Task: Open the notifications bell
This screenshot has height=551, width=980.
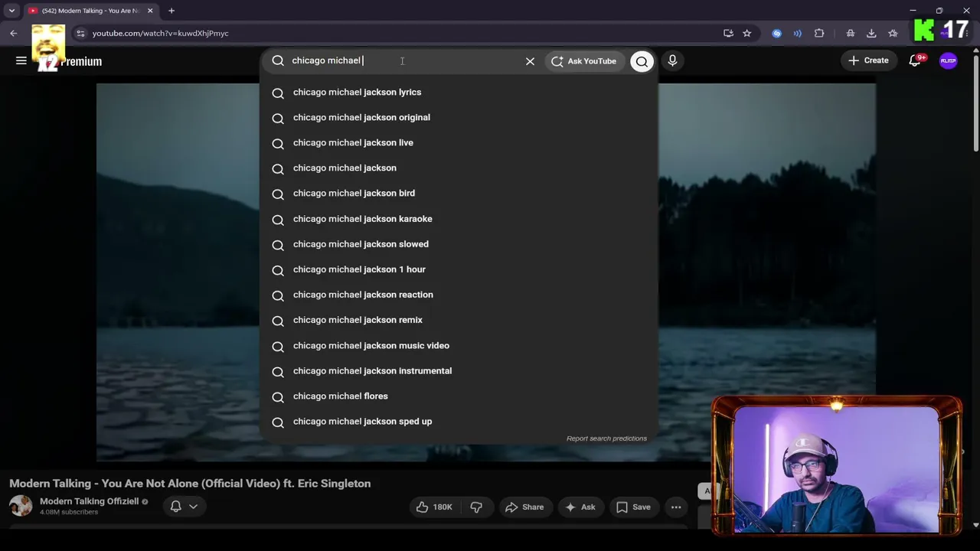Action: (915, 60)
